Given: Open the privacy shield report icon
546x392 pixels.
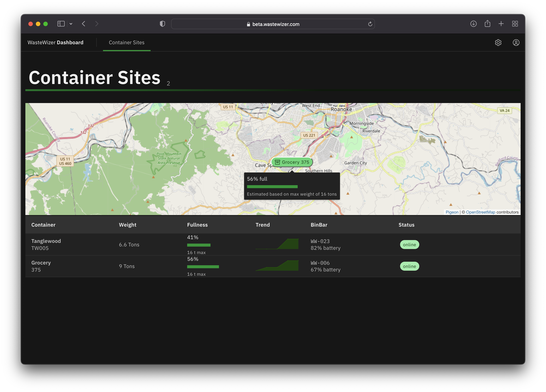Looking at the screenshot, I should tap(163, 24).
